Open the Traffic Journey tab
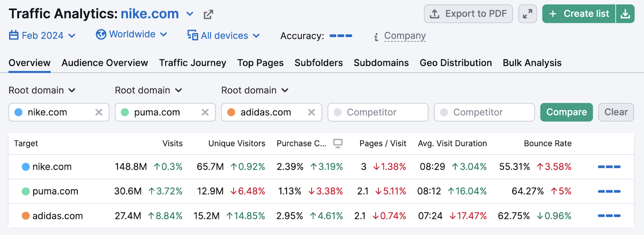The image size is (644, 235). (192, 63)
